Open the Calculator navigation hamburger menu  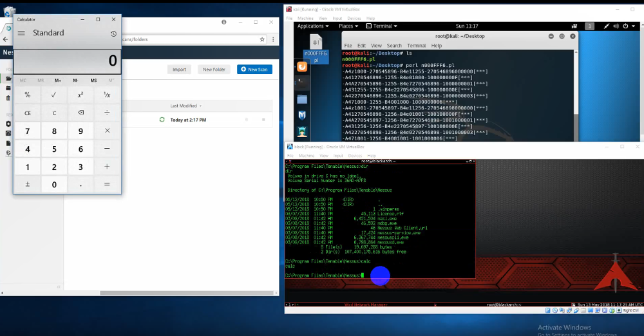pyautogui.click(x=21, y=33)
